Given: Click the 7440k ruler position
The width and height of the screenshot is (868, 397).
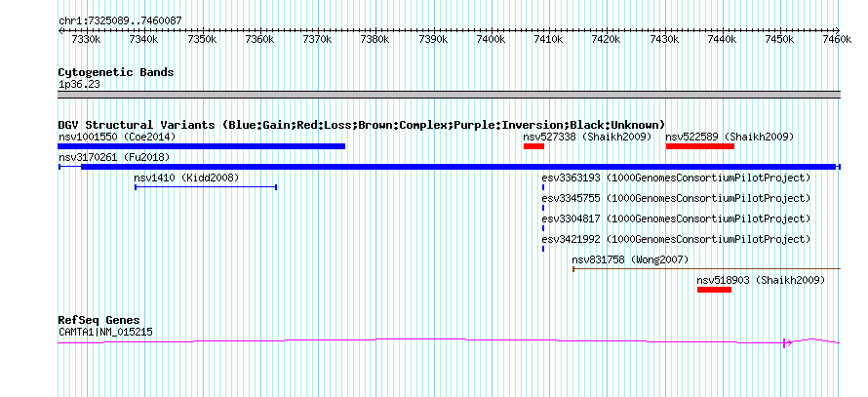Looking at the screenshot, I should (x=723, y=40).
